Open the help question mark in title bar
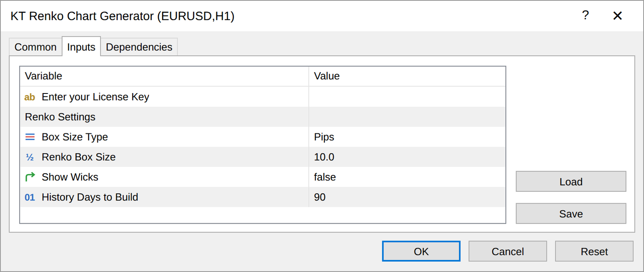This screenshot has width=644, height=272. pyautogui.click(x=585, y=15)
